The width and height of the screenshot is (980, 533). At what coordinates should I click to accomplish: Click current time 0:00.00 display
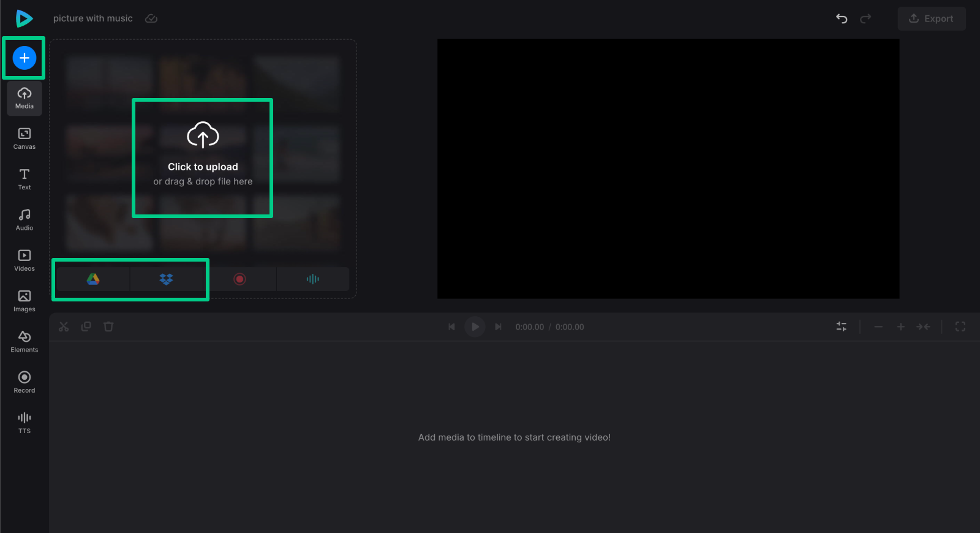530,327
